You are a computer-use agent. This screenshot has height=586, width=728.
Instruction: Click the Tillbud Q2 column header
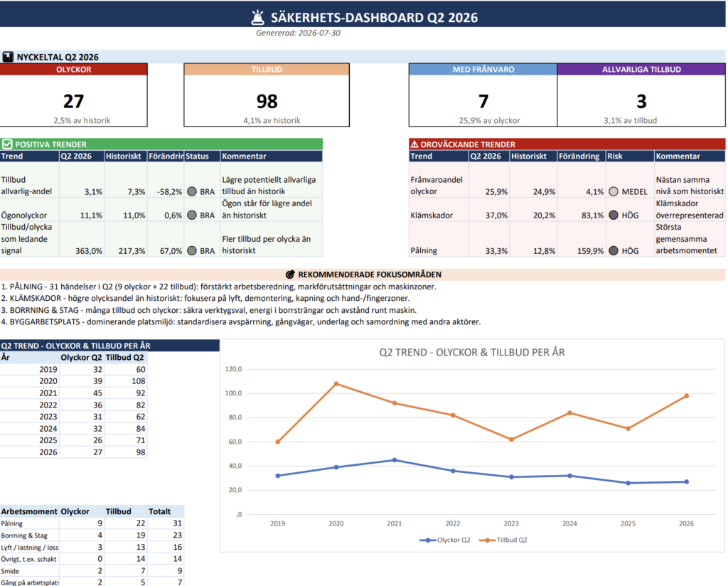[125, 358]
